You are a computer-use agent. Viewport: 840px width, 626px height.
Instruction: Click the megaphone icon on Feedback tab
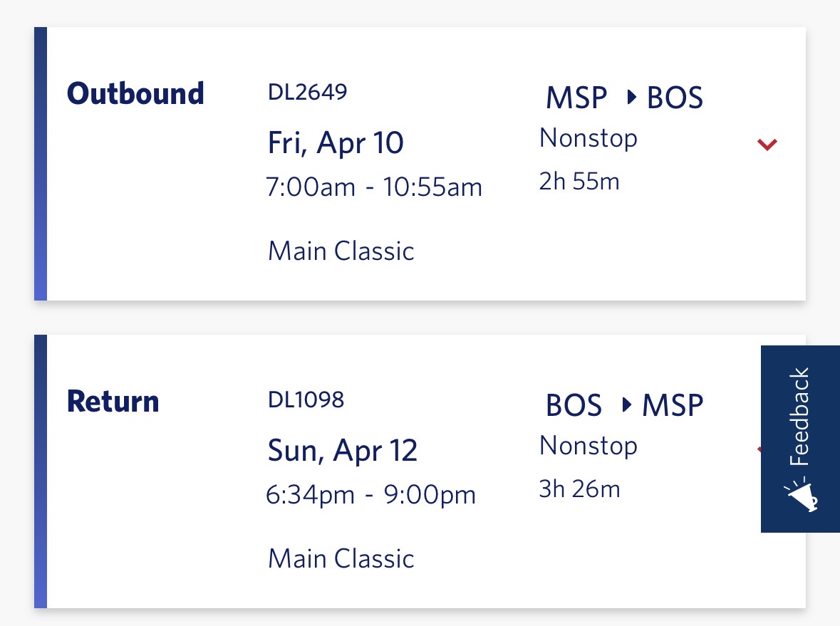click(x=804, y=496)
